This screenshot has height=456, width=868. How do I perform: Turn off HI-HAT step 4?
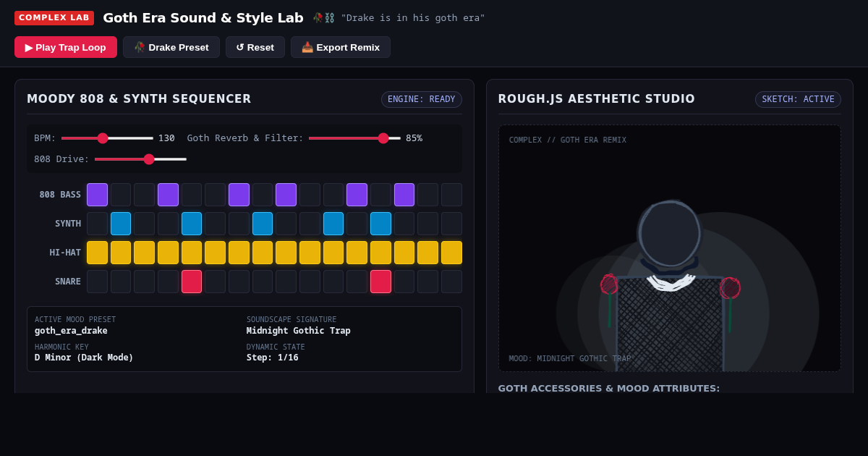[x=168, y=253]
